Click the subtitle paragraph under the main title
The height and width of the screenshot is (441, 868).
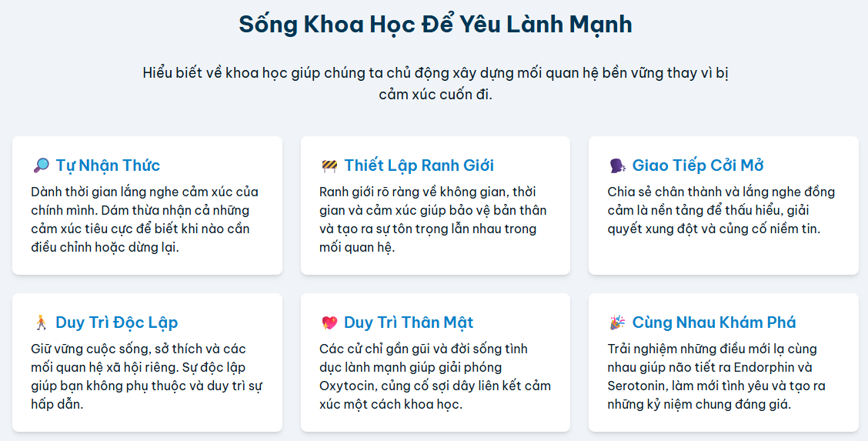pos(435,84)
